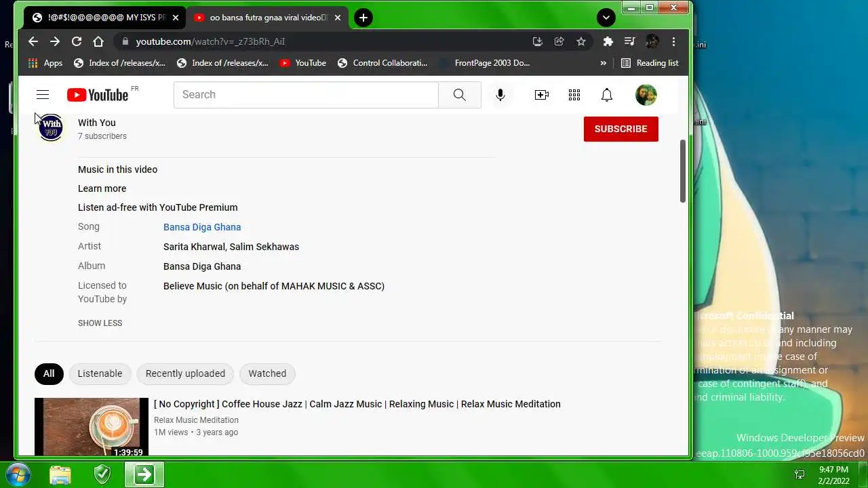Image resolution: width=868 pixels, height=488 pixels.
Task: Select the Listenable filter chip
Action: tap(100, 373)
